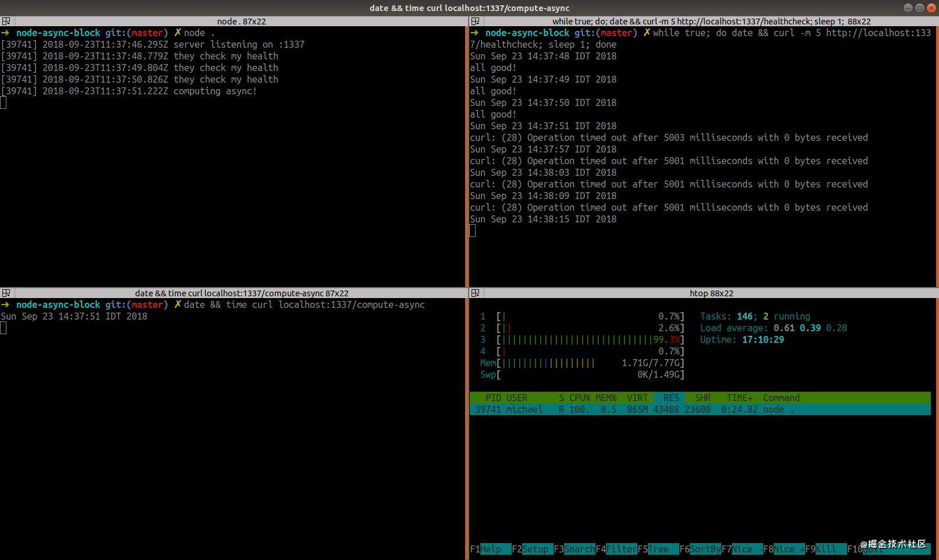Click the Swp meter 0K/1.49G
Viewport: 939px width, 560px height.
pos(582,374)
